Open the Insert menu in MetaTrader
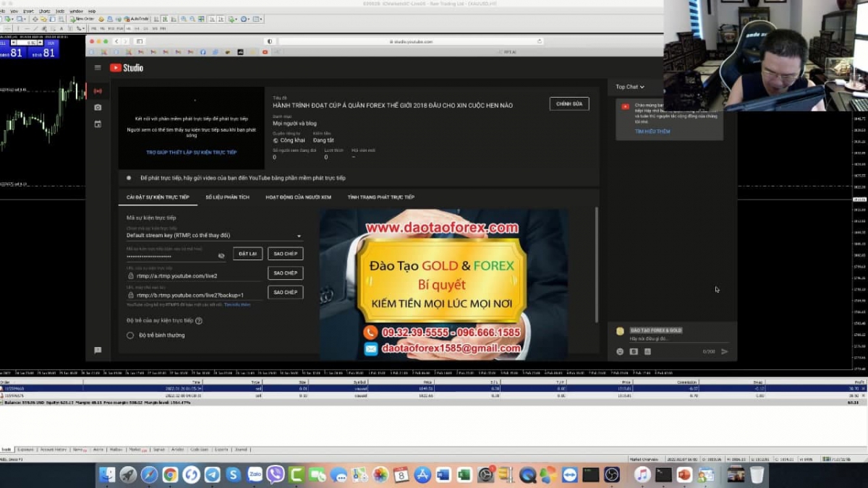Viewport: 868px width, 488px height. pyautogui.click(x=28, y=12)
